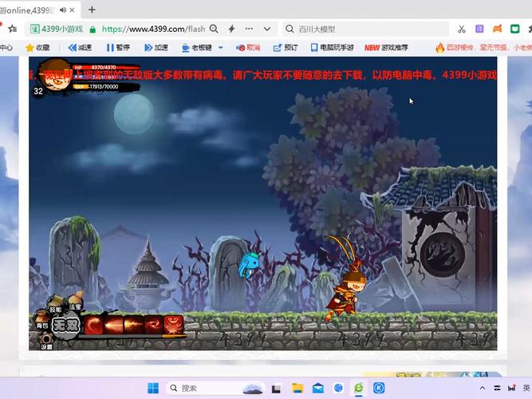Mute the tab's audio speaker icon
This screenshot has height=399, width=532.
click(63, 10)
